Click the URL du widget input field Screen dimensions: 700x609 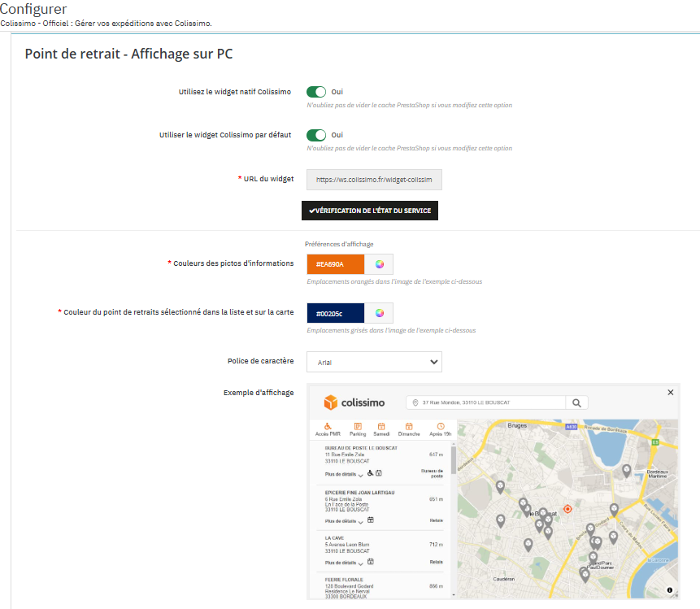point(374,180)
